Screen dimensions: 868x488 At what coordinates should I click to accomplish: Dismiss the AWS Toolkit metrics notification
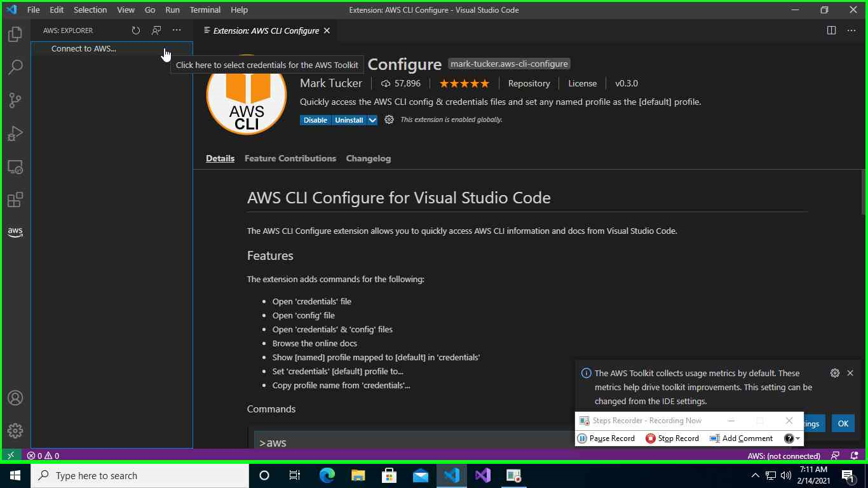click(850, 373)
